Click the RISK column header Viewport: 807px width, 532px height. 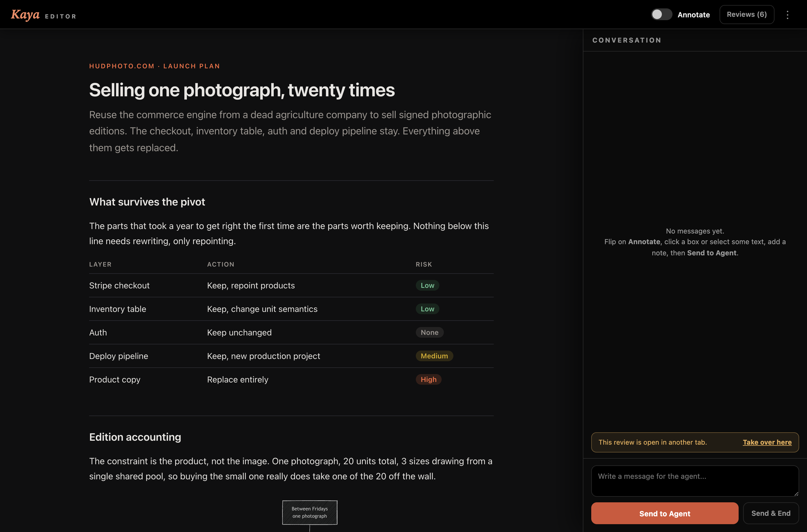coord(424,264)
